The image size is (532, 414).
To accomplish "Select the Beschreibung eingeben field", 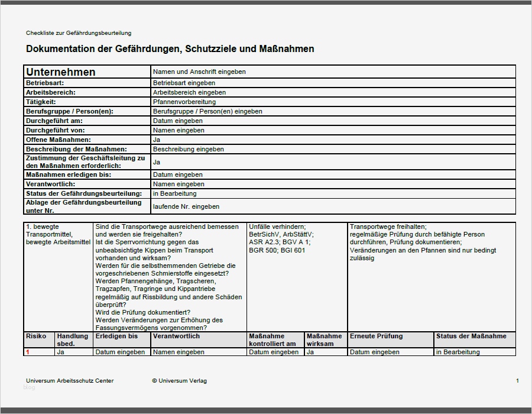I will coord(189,149).
